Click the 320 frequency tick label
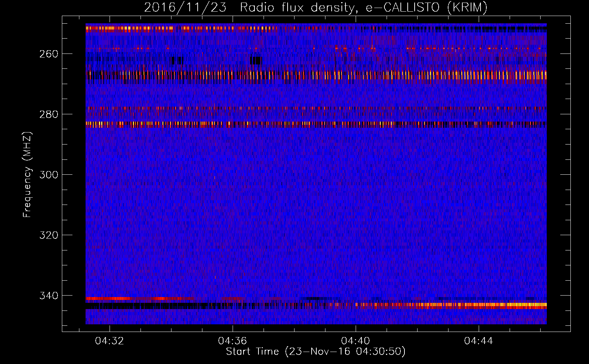The width and height of the screenshot is (589, 364). click(x=49, y=235)
